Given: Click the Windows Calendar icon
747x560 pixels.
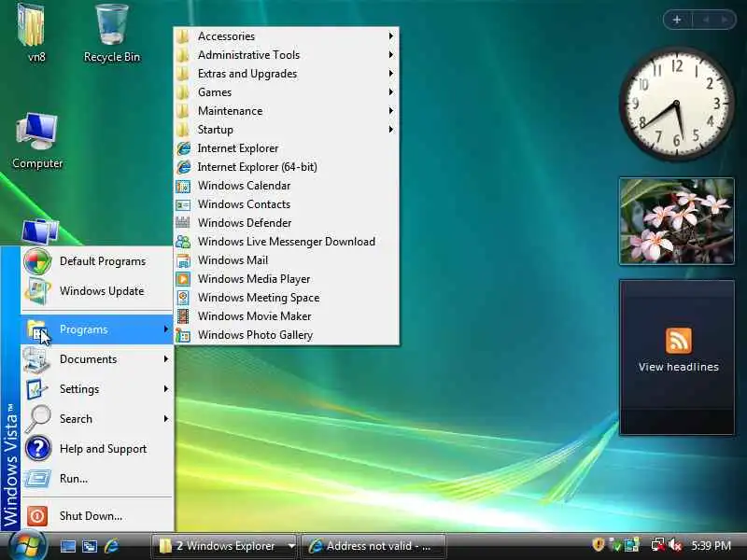Looking at the screenshot, I should (183, 186).
